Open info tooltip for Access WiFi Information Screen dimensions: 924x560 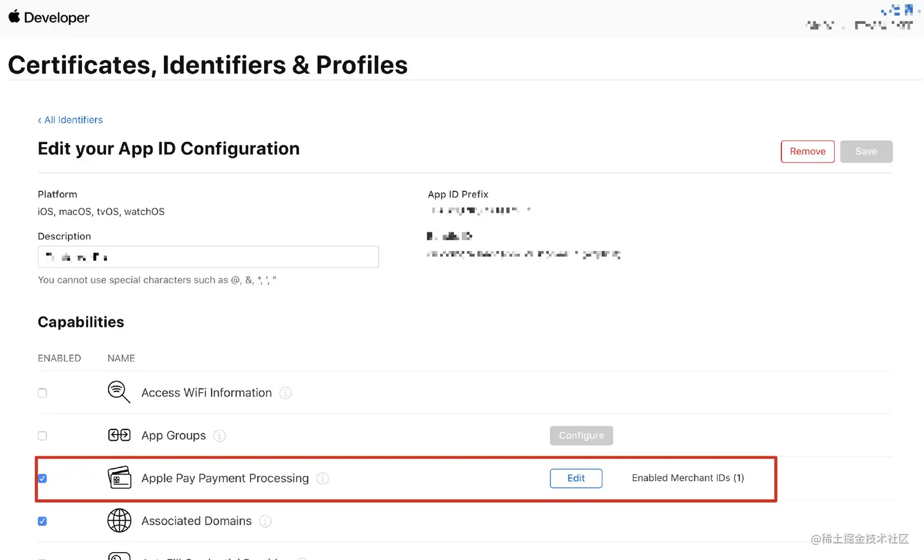pos(285,393)
